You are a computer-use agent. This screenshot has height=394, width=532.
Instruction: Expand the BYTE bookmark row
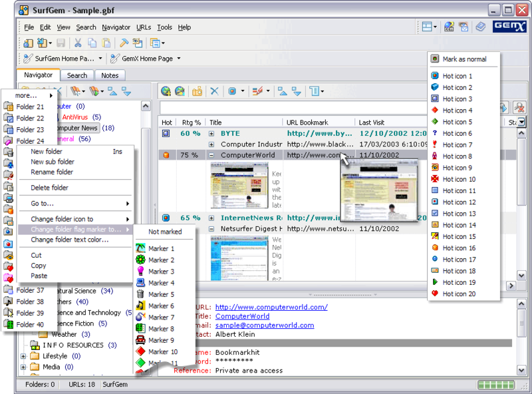211,134
